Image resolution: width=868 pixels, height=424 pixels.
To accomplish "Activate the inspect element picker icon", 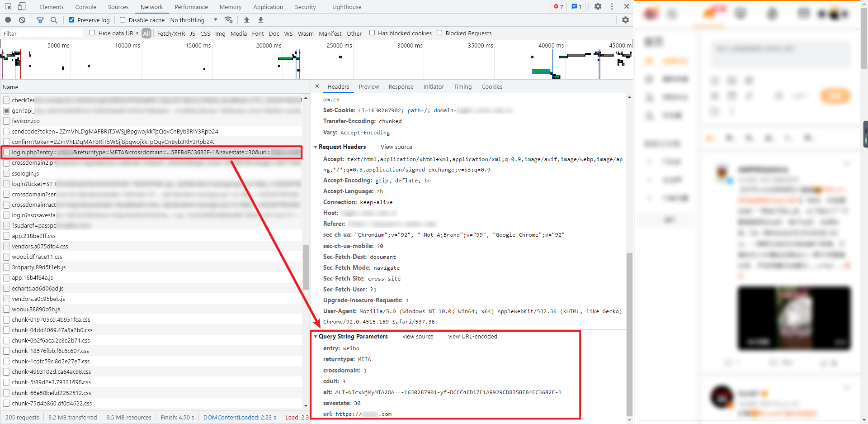I will pos(8,6).
